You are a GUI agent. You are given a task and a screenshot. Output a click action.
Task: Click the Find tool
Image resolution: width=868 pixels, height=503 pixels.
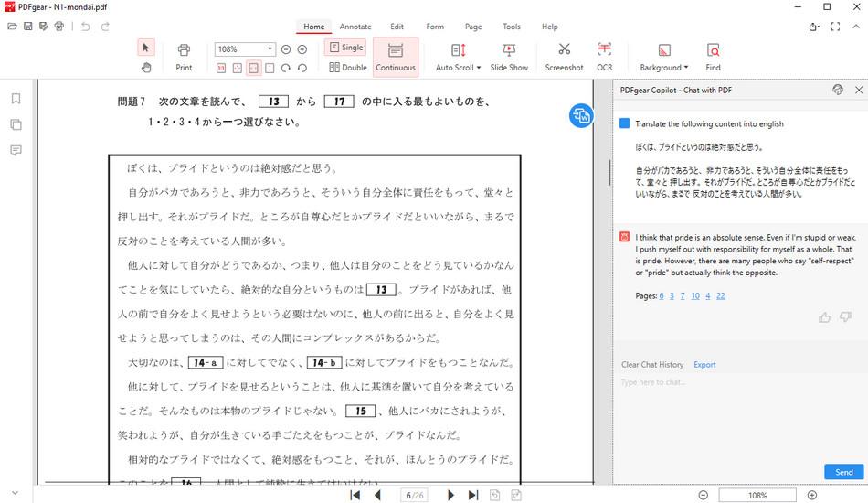coord(713,57)
